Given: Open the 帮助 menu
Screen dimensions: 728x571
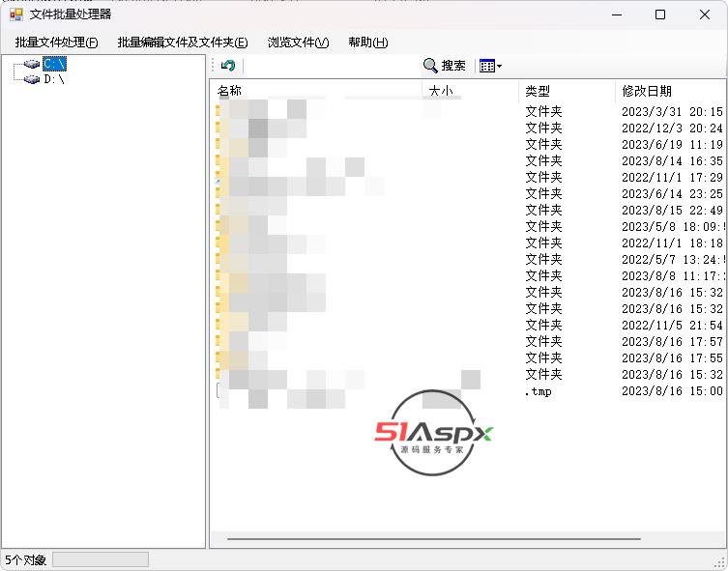Looking at the screenshot, I should (367, 43).
